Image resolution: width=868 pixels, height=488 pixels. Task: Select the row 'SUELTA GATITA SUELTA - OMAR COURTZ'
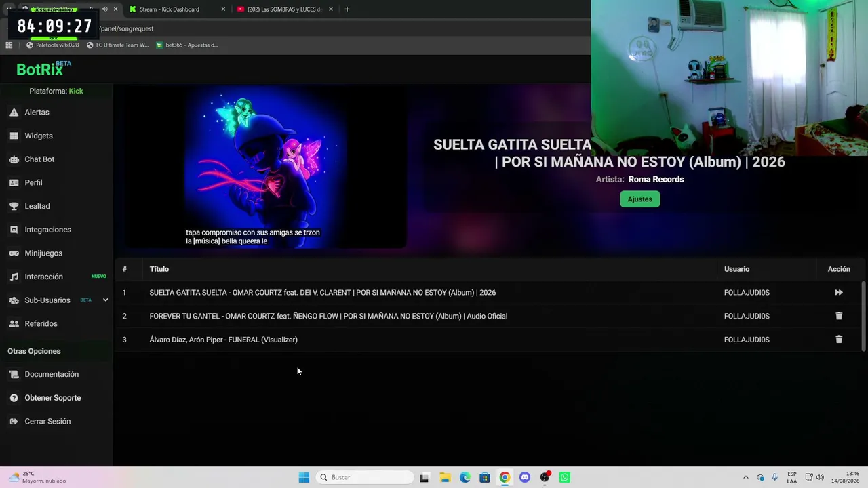click(488, 293)
